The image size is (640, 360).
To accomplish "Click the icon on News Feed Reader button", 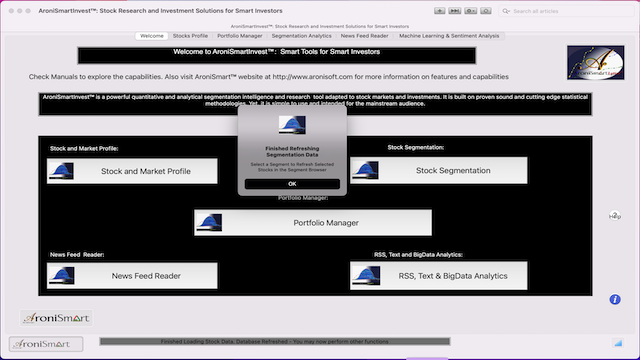I will [x=62, y=276].
